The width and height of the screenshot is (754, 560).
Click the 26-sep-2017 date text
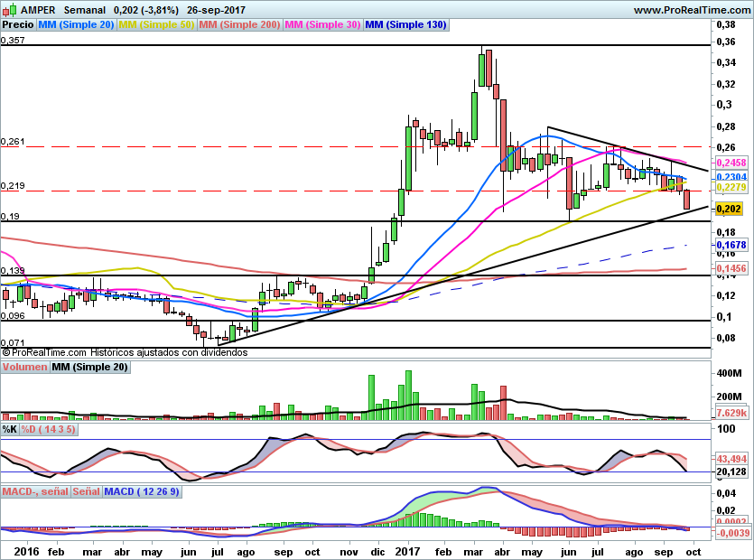pyautogui.click(x=216, y=10)
